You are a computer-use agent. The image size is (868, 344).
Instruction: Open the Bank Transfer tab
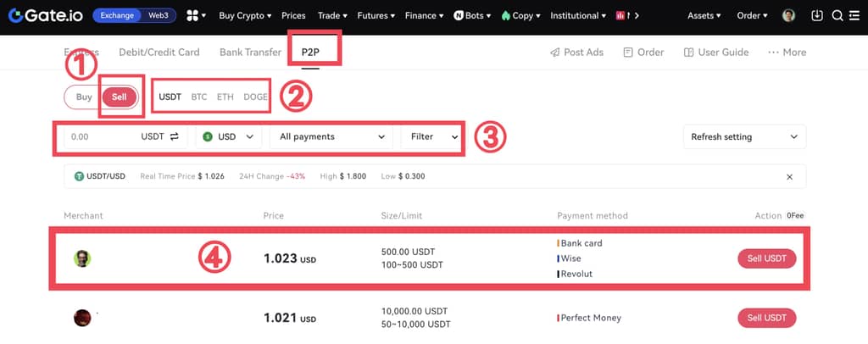[x=250, y=52]
